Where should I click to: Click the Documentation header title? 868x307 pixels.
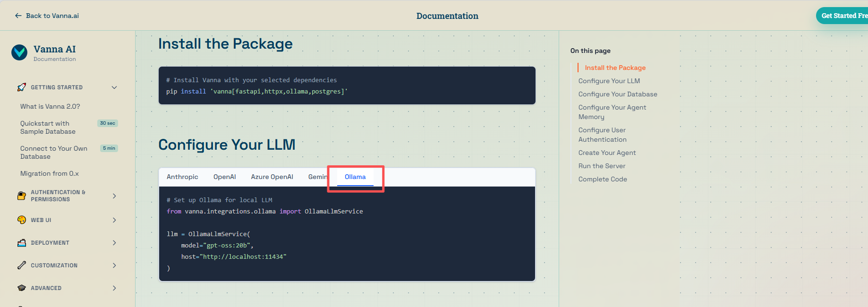(x=447, y=16)
